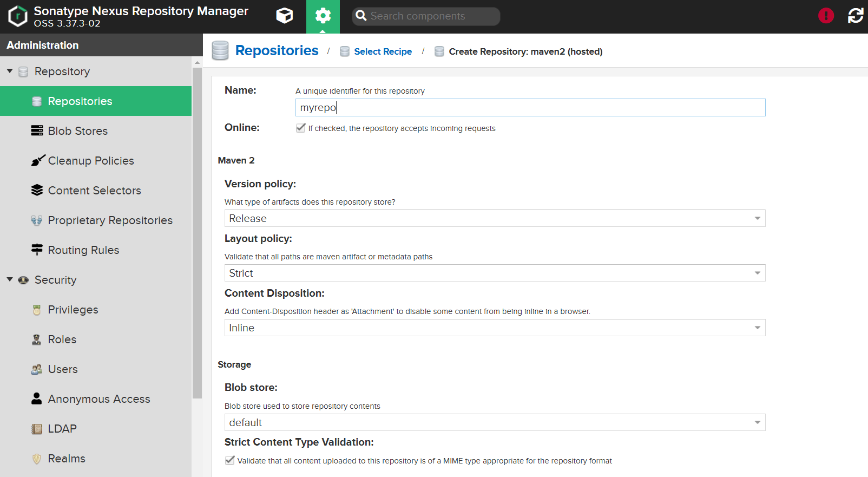Open the Browse cube icon
Image resolution: width=868 pixels, height=477 pixels.
coord(285,16)
